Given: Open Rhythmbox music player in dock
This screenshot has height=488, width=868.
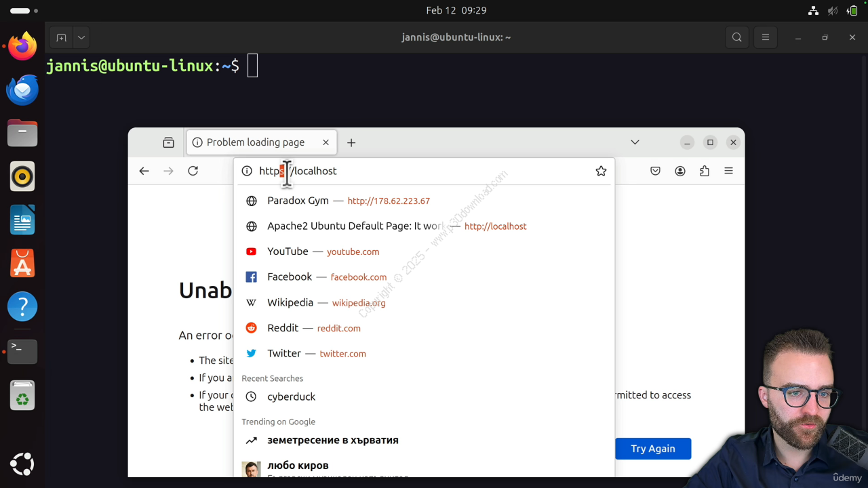Looking at the screenshot, I should [x=22, y=177].
